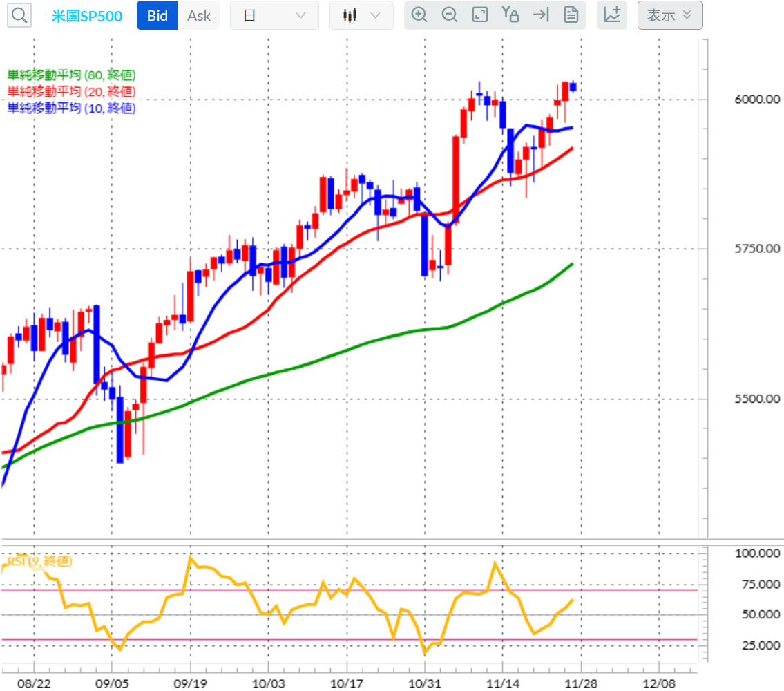Click the 100.000 RSI axis label
Image resolution: width=784 pixels, height=691 pixels.
pyautogui.click(x=757, y=553)
